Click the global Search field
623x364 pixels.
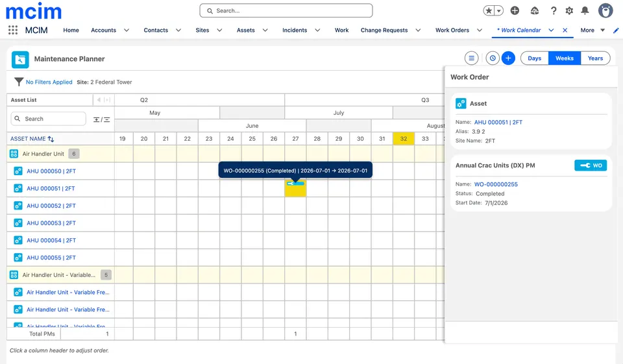(x=286, y=11)
